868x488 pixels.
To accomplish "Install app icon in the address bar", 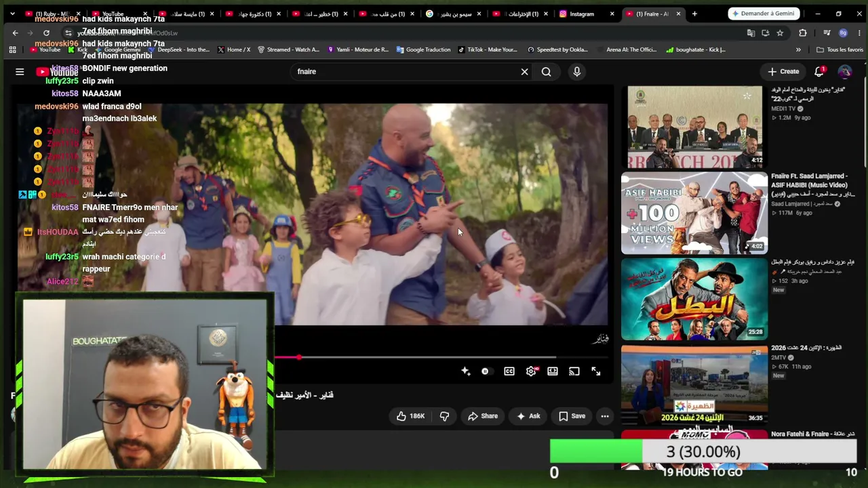I will [x=766, y=33].
